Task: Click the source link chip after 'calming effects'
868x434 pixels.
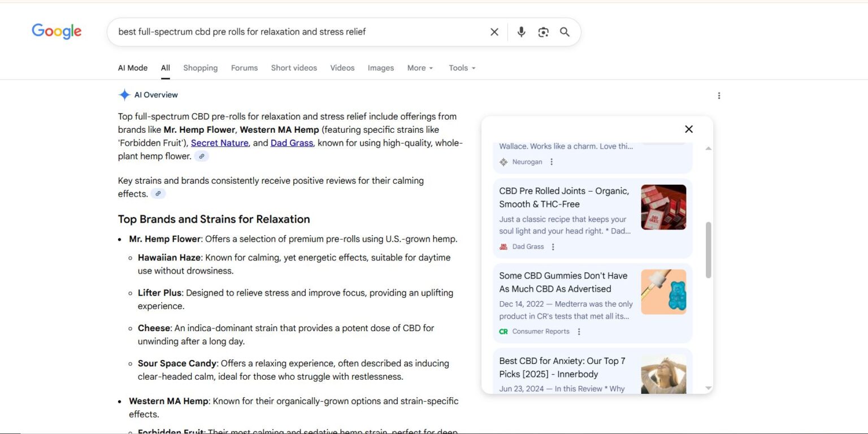Action: coord(158,194)
